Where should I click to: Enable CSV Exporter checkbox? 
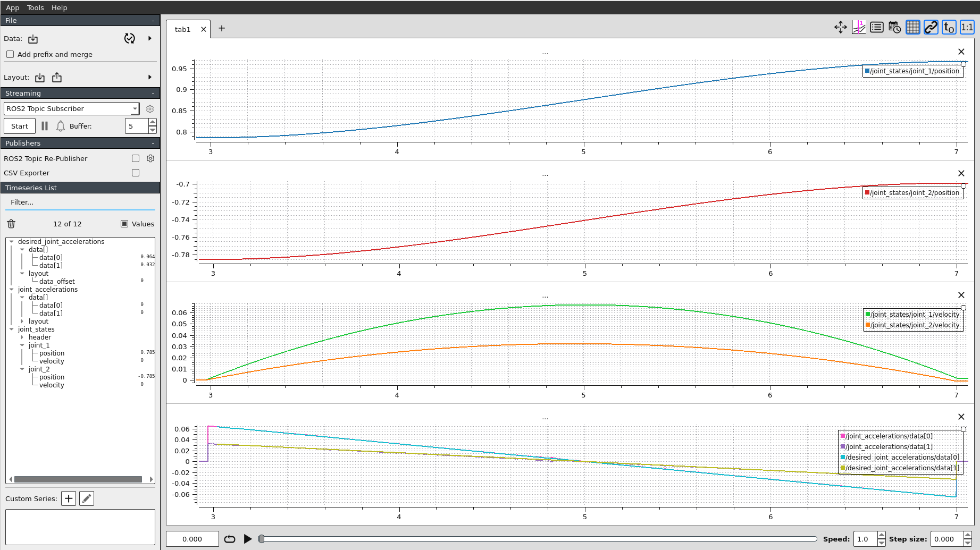tap(136, 173)
